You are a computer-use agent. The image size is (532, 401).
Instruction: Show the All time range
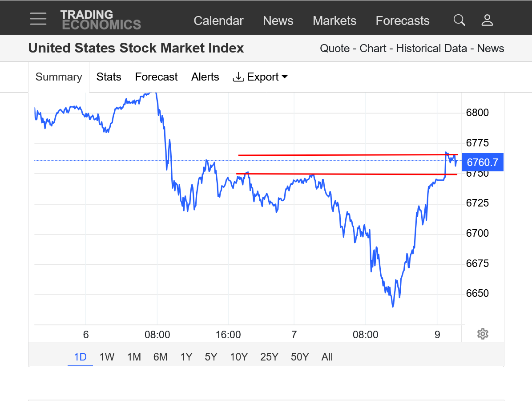[x=327, y=357]
